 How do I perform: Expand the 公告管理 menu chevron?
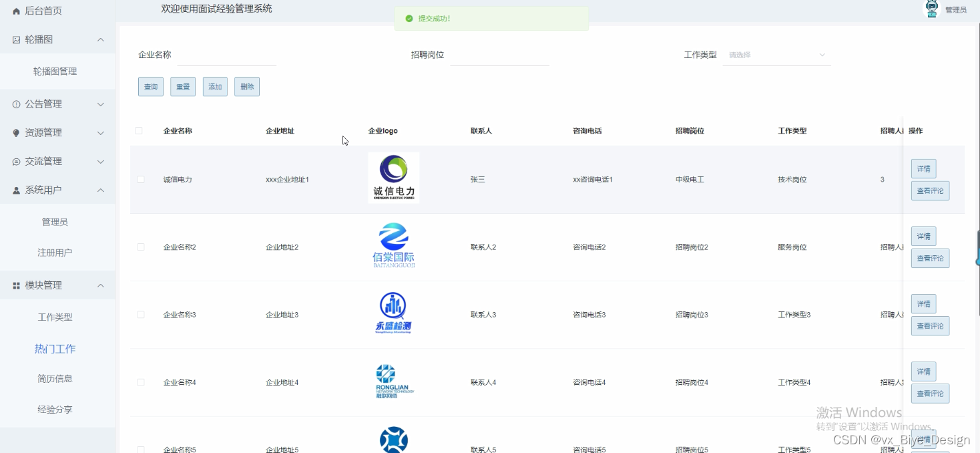pos(101,105)
